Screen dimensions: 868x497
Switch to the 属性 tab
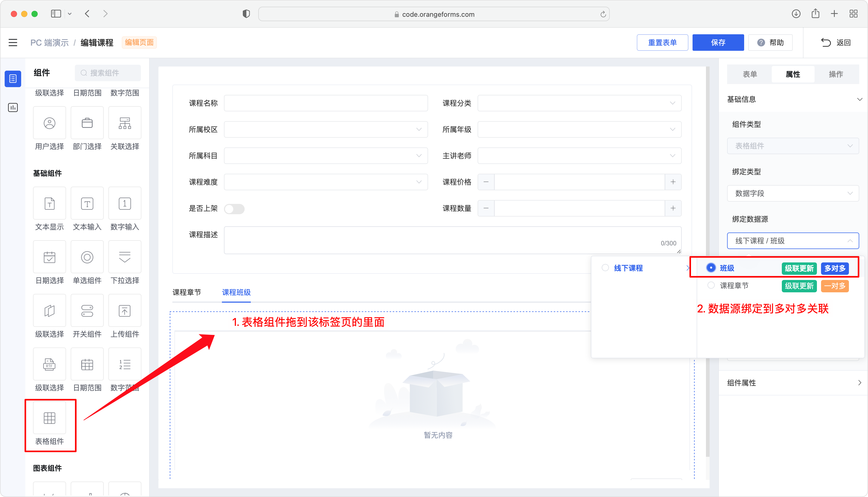click(793, 74)
